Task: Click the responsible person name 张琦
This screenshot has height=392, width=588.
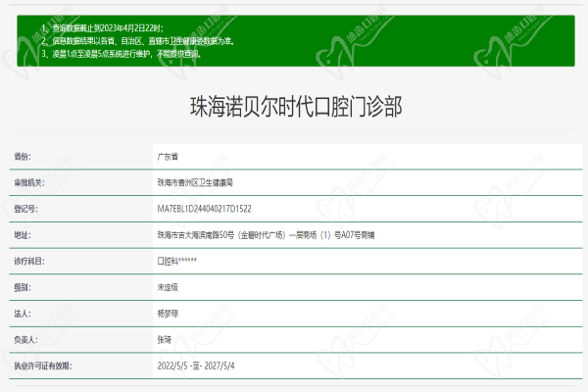Action: click(165, 340)
